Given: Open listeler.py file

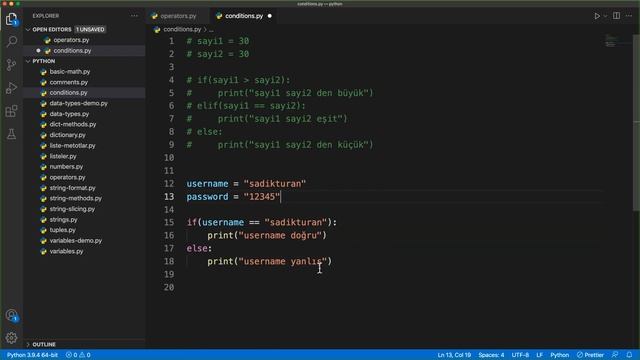Looking at the screenshot, I should tap(63, 156).
